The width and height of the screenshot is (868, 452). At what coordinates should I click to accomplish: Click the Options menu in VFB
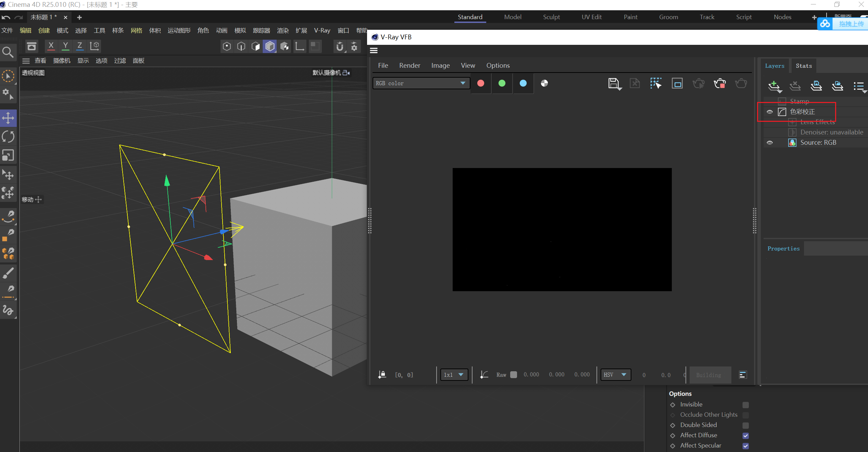(x=498, y=65)
